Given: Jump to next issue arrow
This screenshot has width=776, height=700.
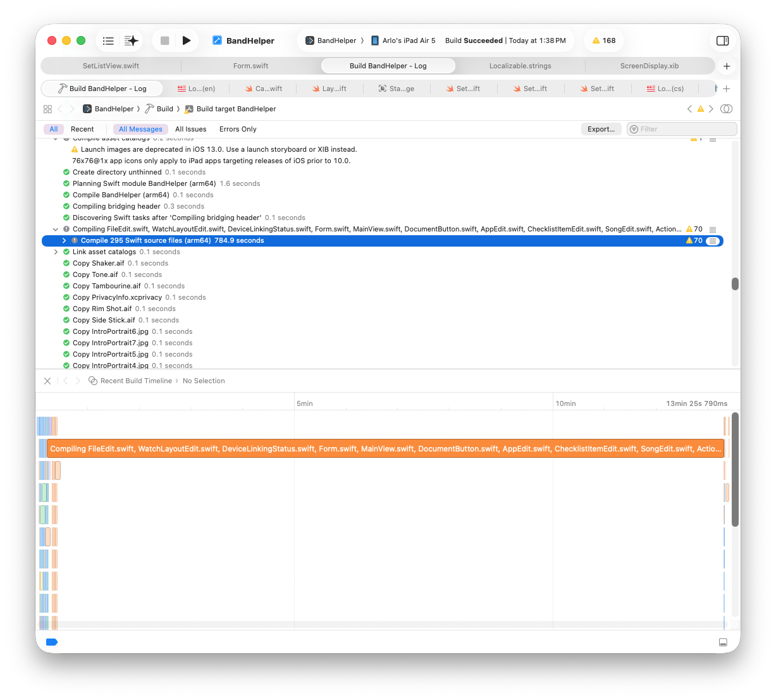Looking at the screenshot, I should coord(711,109).
